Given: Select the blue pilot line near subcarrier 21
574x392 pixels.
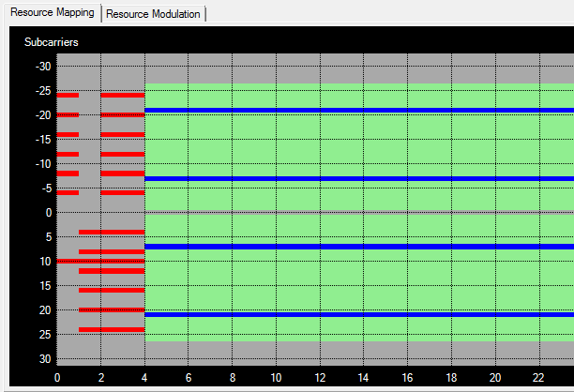Looking at the screenshot, I should pyautogui.click(x=359, y=315).
